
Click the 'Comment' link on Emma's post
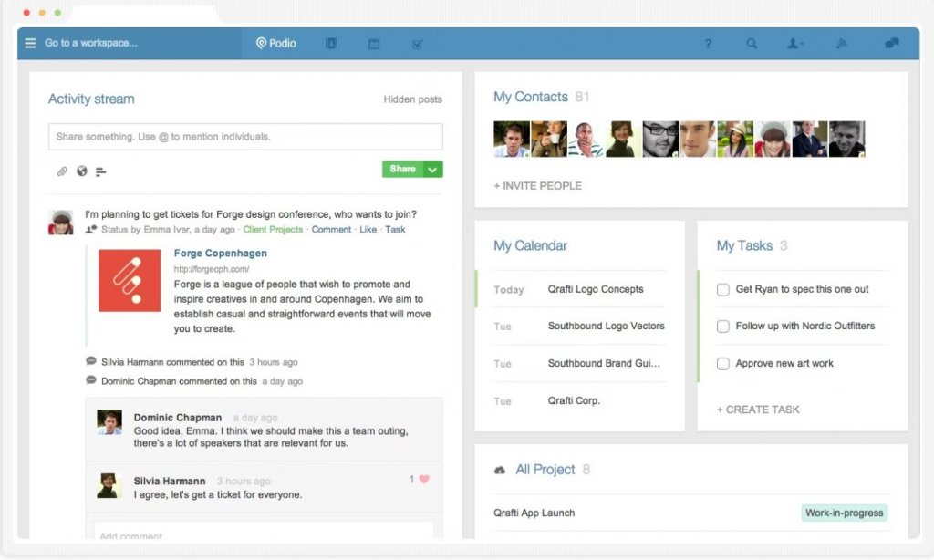click(331, 229)
